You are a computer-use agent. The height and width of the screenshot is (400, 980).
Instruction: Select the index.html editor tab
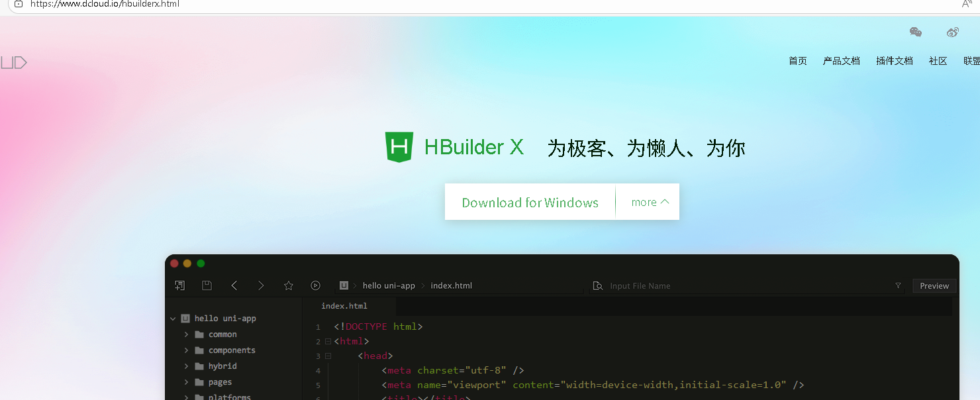point(344,306)
